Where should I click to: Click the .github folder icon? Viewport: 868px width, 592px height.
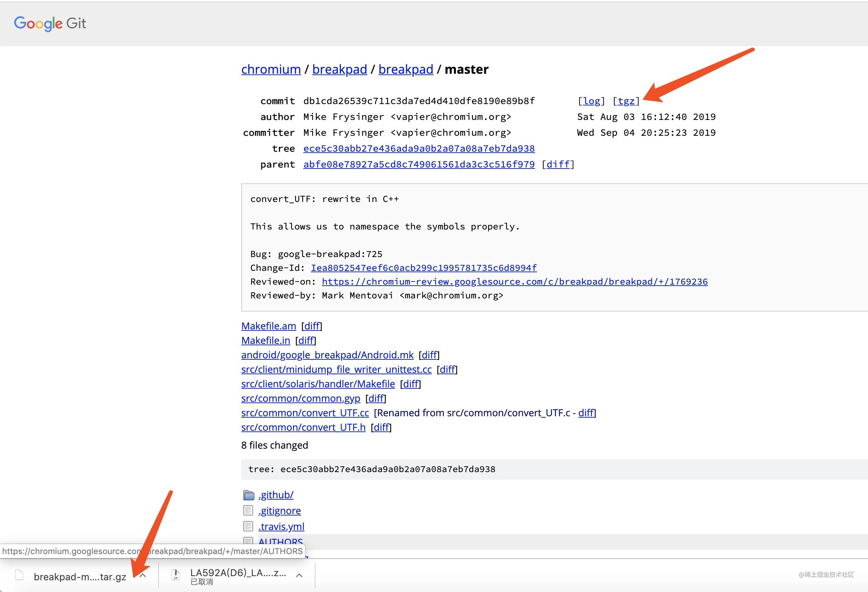click(249, 495)
